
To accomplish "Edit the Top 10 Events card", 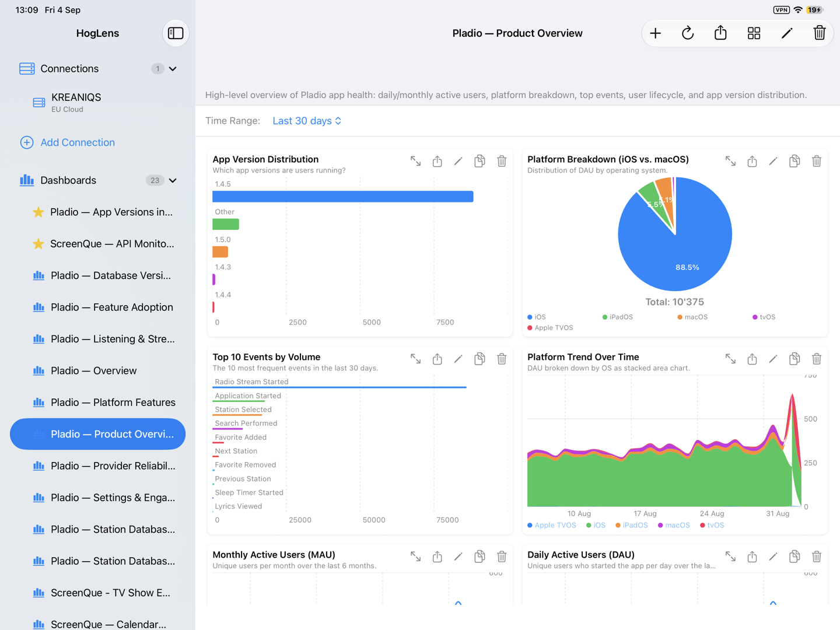I will (x=458, y=359).
